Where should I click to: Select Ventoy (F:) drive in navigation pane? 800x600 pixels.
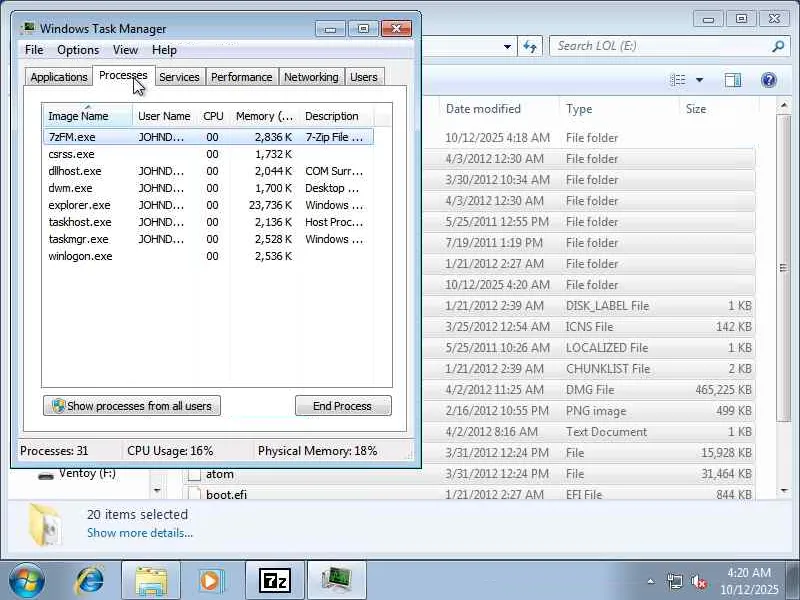click(87, 473)
